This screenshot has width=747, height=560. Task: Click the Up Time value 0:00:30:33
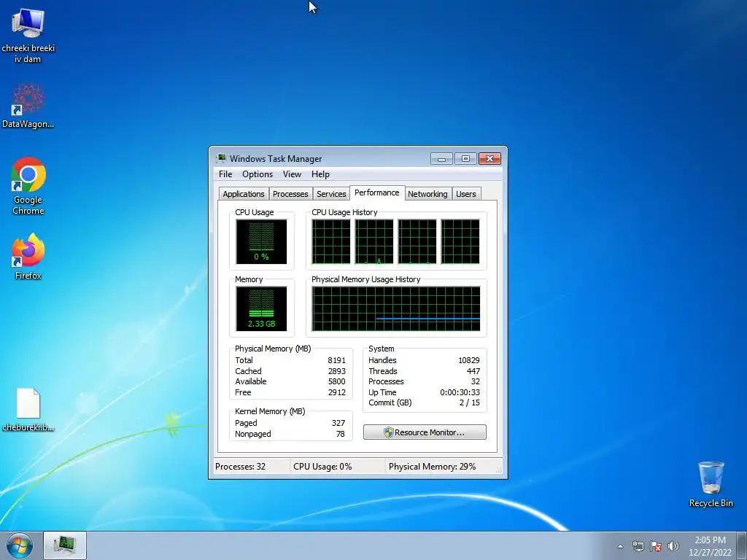(x=460, y=392)
